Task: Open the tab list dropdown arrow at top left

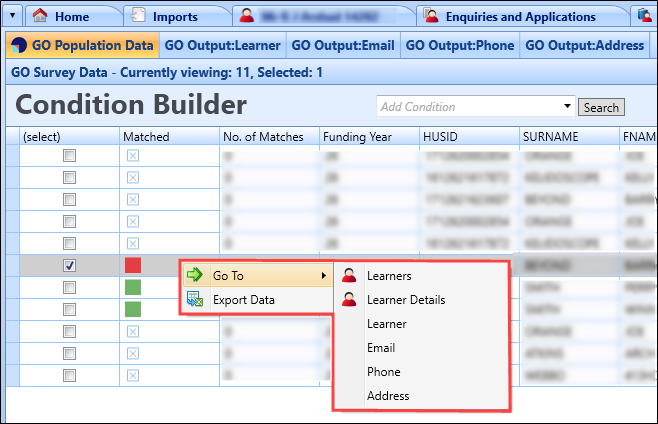Action: tap(13, 16)
